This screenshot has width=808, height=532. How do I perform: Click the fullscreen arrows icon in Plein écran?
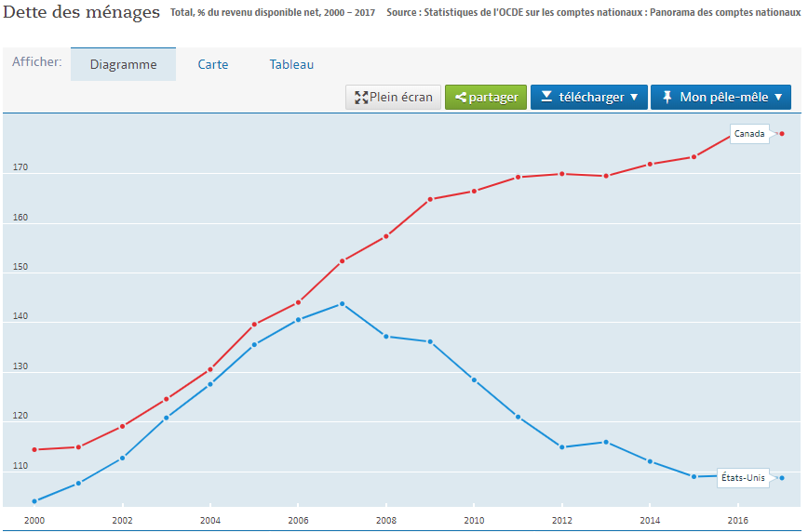361,98
